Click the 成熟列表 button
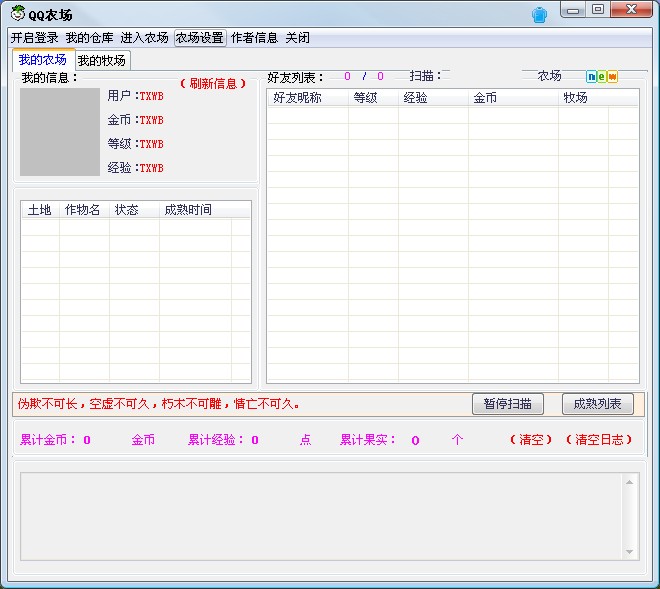Screen dimensions: 660x589 pos(598,404)
